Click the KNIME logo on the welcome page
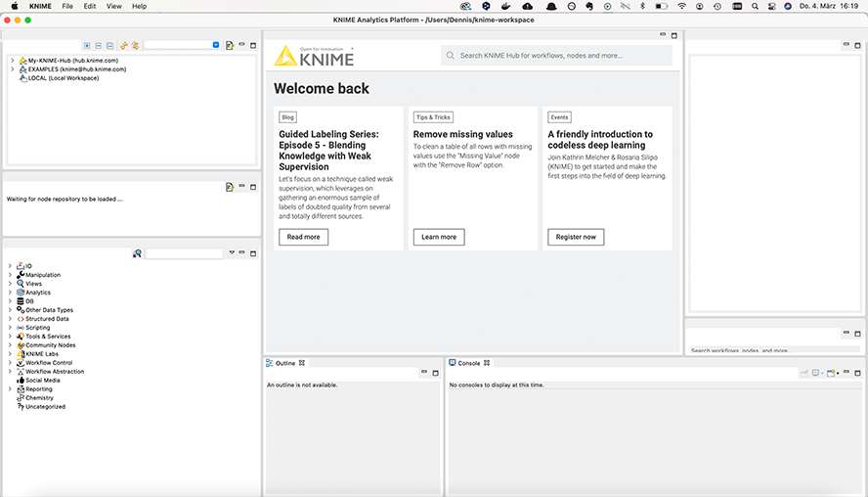868x497 pixels. point(314,57)
